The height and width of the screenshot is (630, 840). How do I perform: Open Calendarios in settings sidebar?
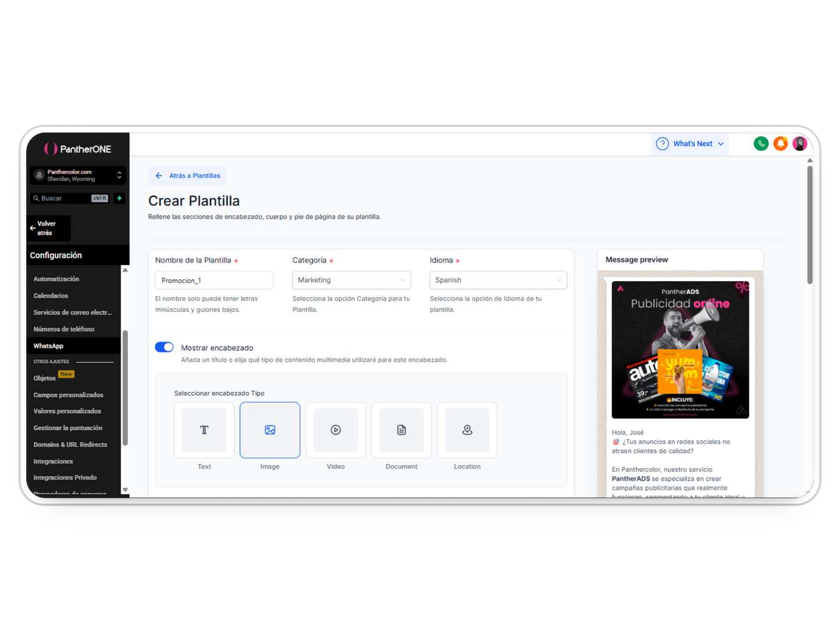pyautogui.click(x=51, y=296)
